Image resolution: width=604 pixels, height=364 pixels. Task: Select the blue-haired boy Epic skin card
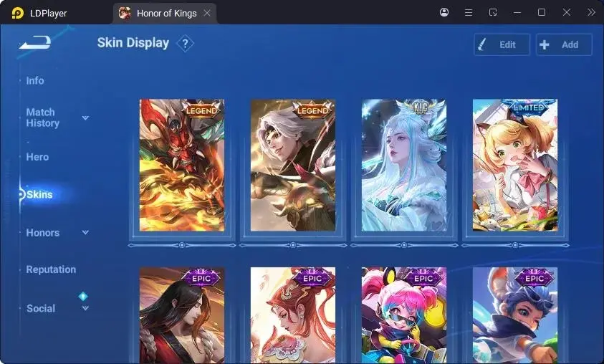click(x=515, y=315)
